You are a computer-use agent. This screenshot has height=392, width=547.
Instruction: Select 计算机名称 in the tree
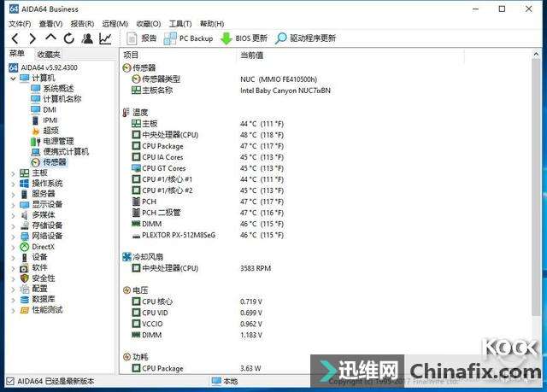(56, 99)
